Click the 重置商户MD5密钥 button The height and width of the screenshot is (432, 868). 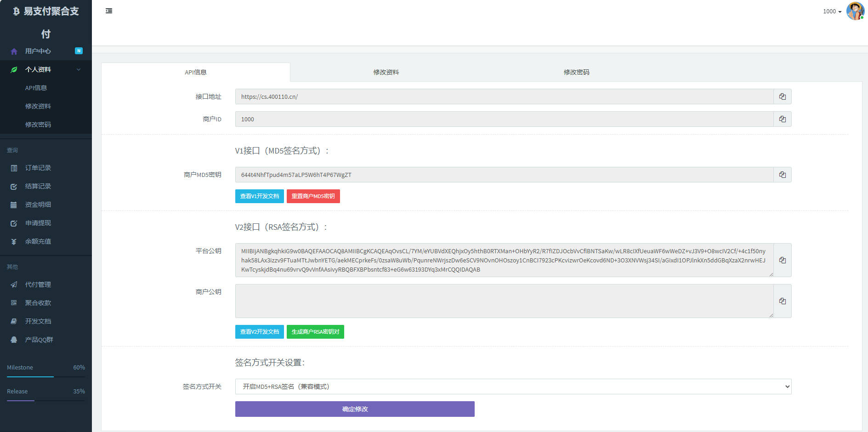click(x=313, y=196)
